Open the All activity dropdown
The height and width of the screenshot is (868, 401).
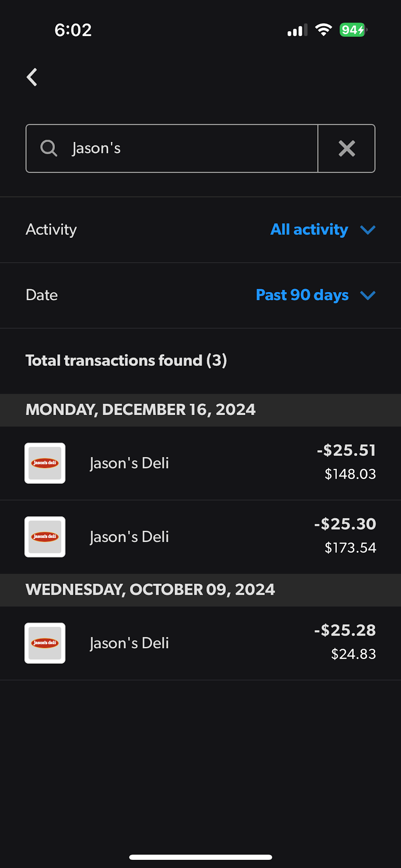(309, 230)
